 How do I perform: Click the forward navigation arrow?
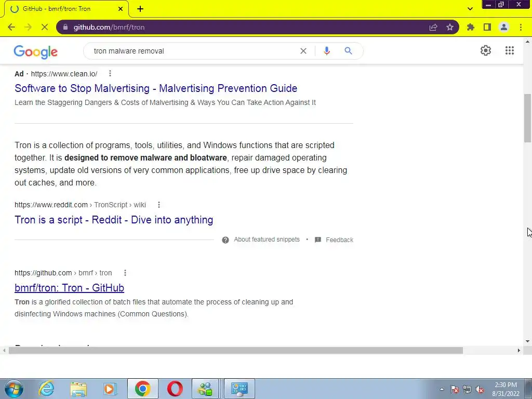[x=28, y=27]
